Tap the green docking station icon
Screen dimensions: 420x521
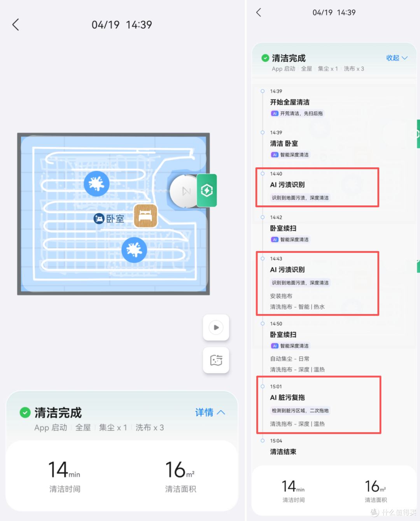point(207,190)
